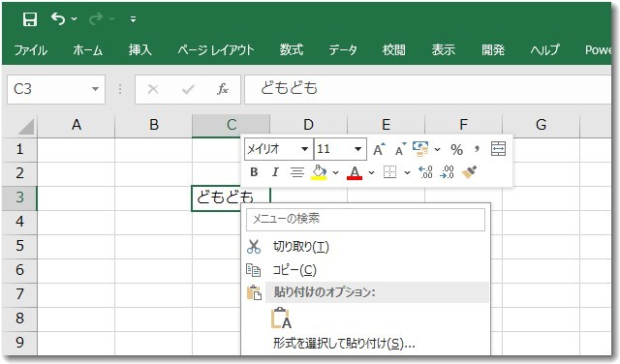This screenshot has height=364, width=620.
Task: Click the メニューの検索 search box
Action: (x=366, y=220)
